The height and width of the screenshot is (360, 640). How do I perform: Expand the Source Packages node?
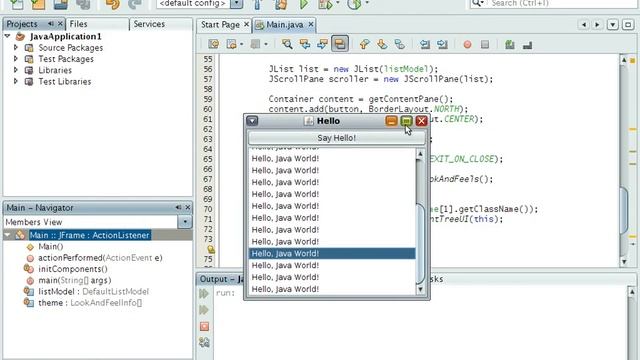[x=16, y=47]
